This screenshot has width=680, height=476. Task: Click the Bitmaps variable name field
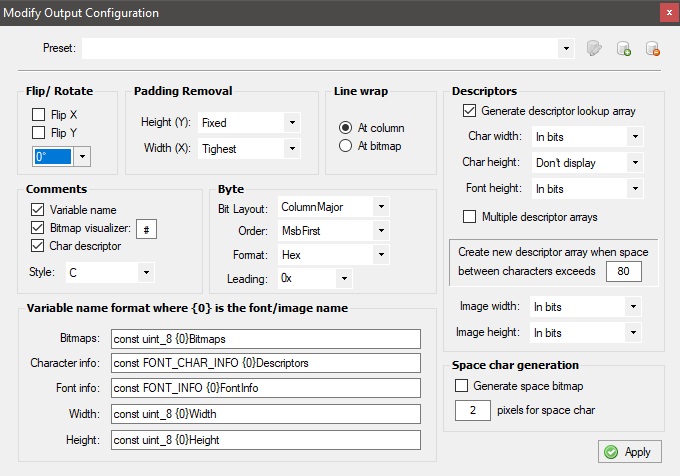[266, 339]
